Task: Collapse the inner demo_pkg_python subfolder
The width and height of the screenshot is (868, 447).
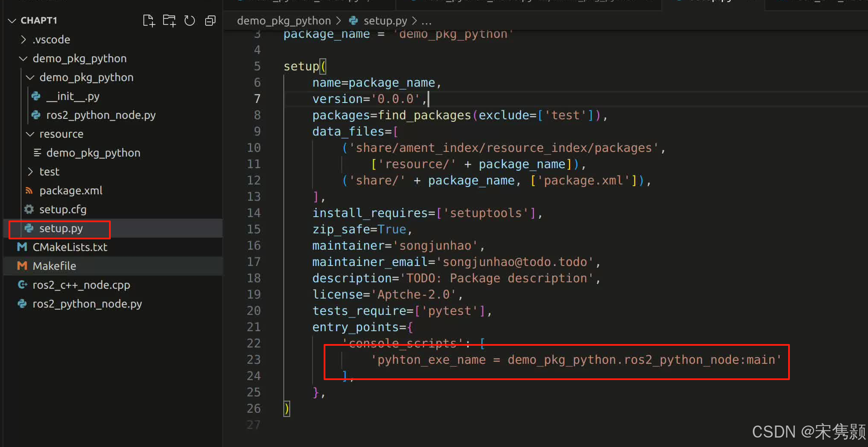Action: [x=30, y=77]
